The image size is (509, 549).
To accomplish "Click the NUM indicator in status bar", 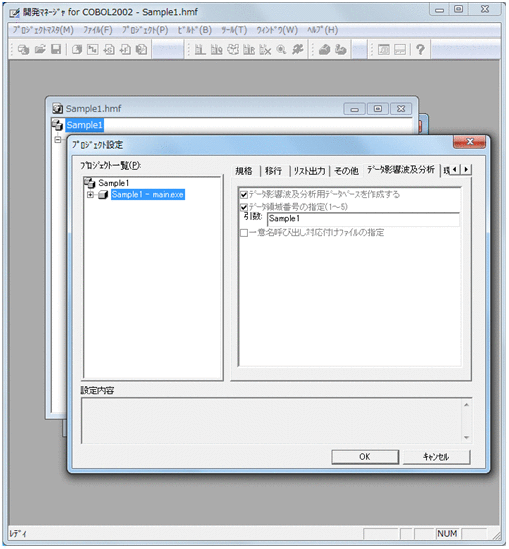I will coord(447,534).
